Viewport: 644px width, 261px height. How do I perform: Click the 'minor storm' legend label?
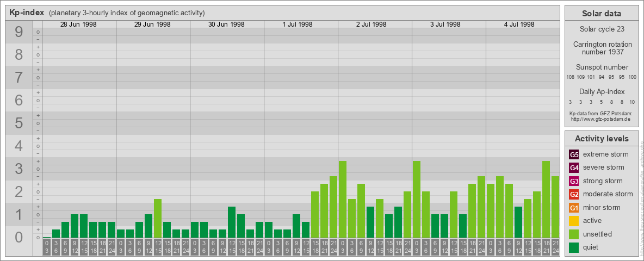602,208
